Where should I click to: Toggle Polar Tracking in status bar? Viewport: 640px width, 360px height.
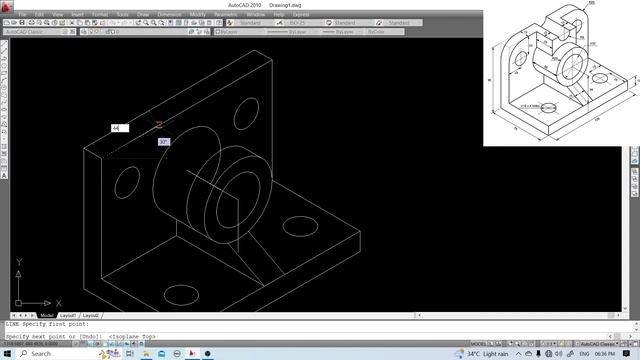click(97, 344)
